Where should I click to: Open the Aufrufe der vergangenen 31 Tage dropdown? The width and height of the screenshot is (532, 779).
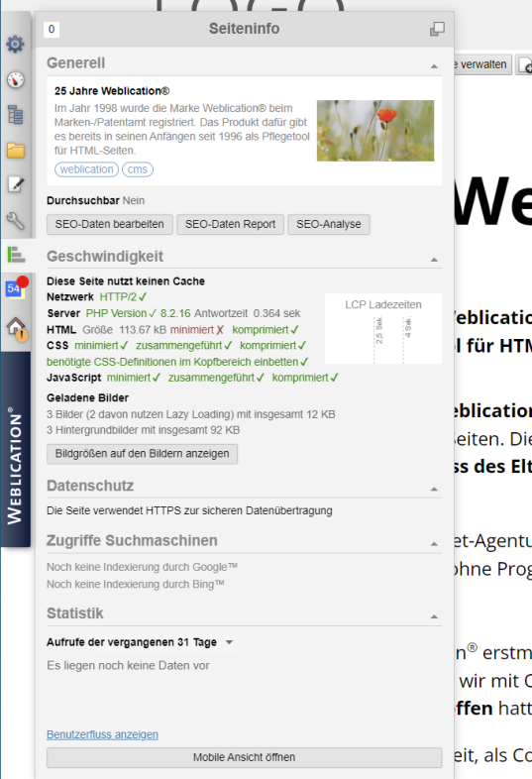click(140, 642)
